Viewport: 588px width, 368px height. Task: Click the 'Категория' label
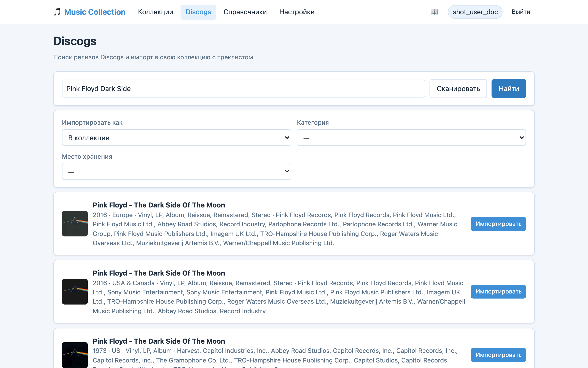tap(313, 122)
